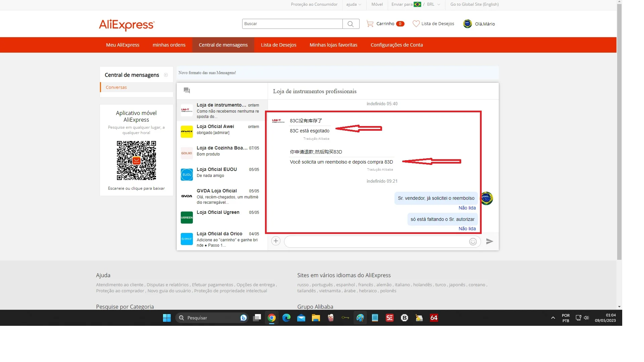
Task: Open the BRL currency dropdown
Action: click(x=433, y=4)
